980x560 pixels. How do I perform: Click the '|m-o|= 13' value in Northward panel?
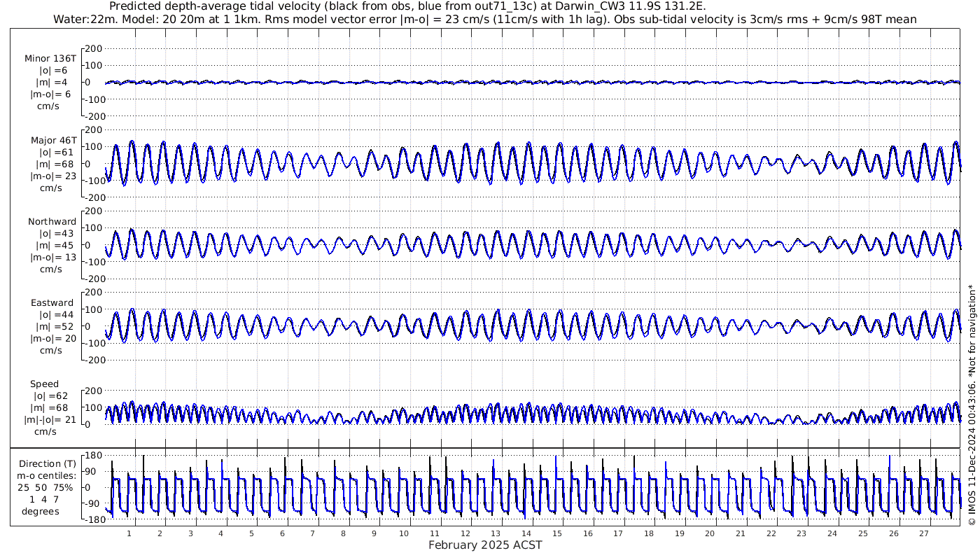[x=53, y=258]
